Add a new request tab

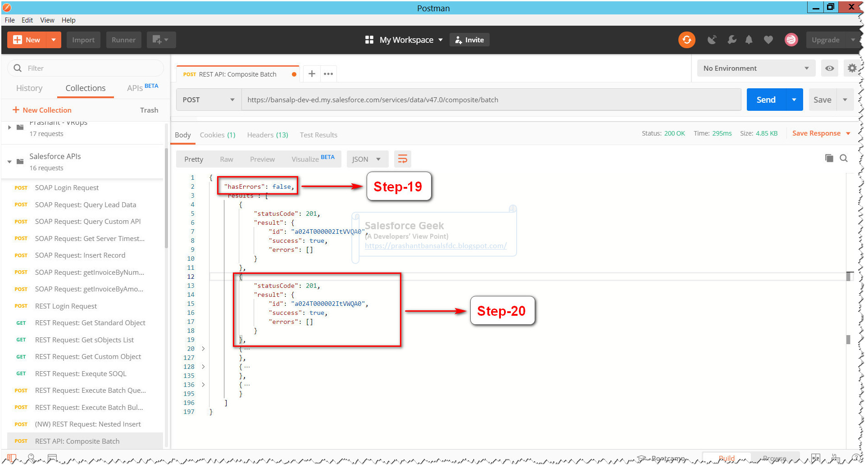click(311, 74)
